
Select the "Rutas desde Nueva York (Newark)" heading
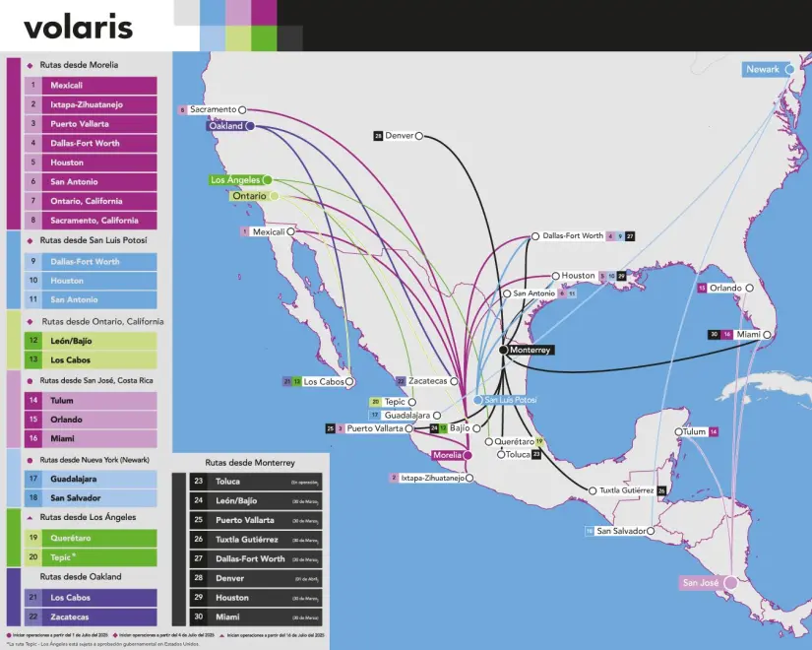pyautogui.click(x=94, y=460)
